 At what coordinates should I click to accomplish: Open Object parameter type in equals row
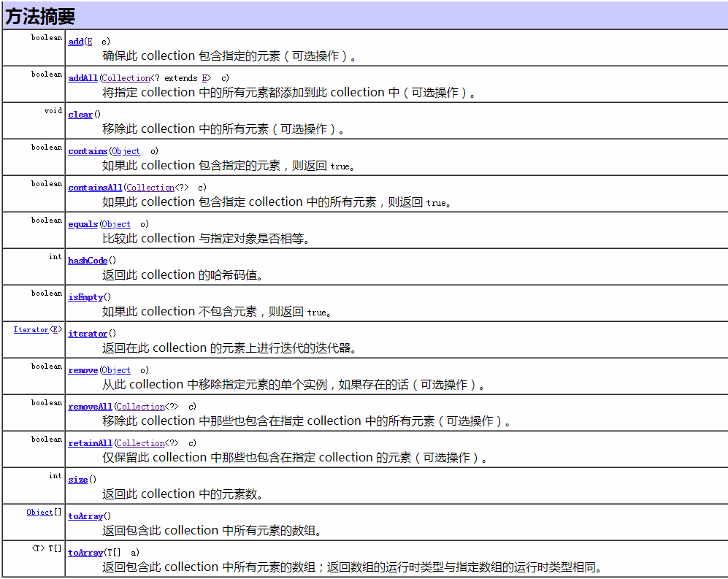click(116, 224)
